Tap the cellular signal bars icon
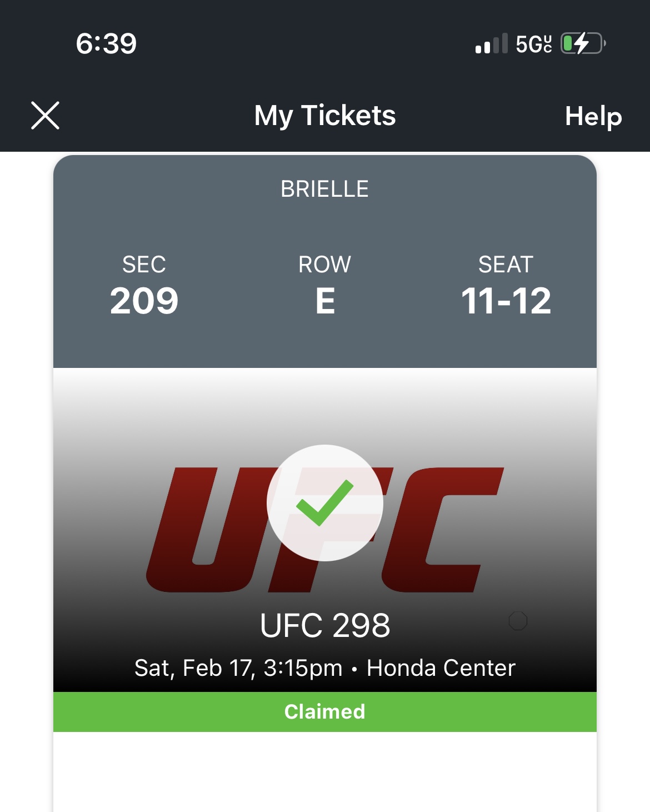 point(492,43)
